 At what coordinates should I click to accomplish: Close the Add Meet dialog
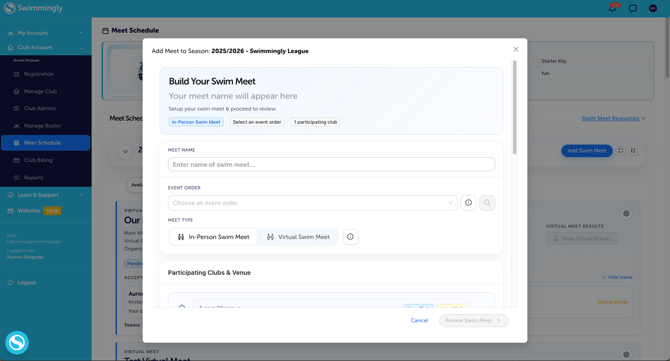pyautogui.click(x=516, y=50)
